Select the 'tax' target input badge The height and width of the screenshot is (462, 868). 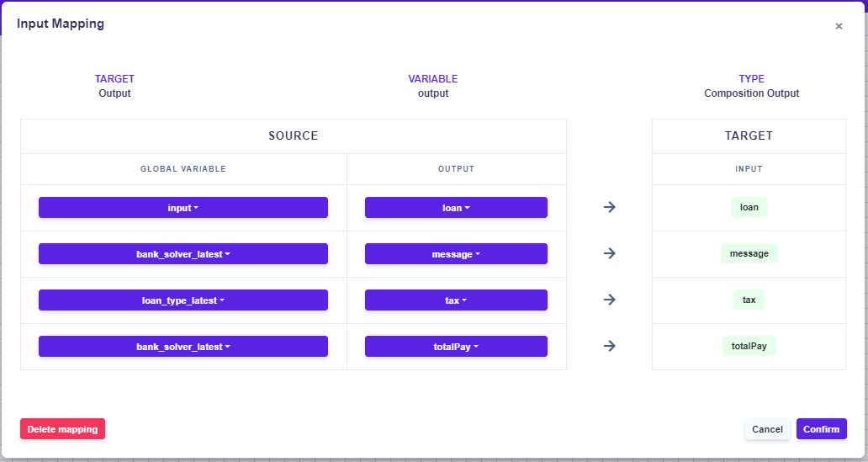coord(749,300)
